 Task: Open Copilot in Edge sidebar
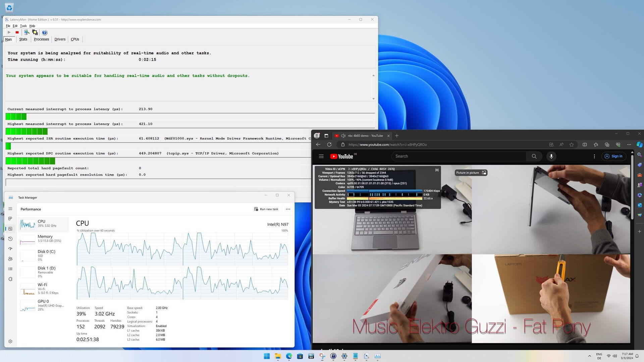[x=639, y=144]
